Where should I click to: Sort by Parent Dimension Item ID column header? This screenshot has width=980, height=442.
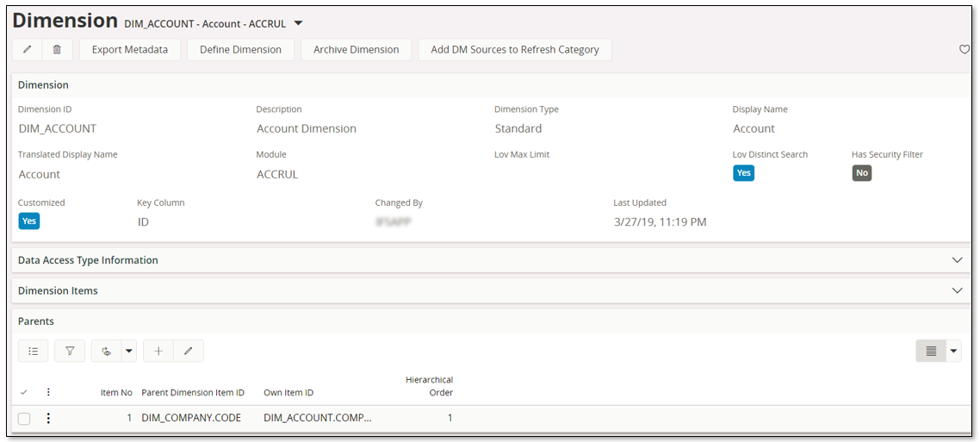193,393
